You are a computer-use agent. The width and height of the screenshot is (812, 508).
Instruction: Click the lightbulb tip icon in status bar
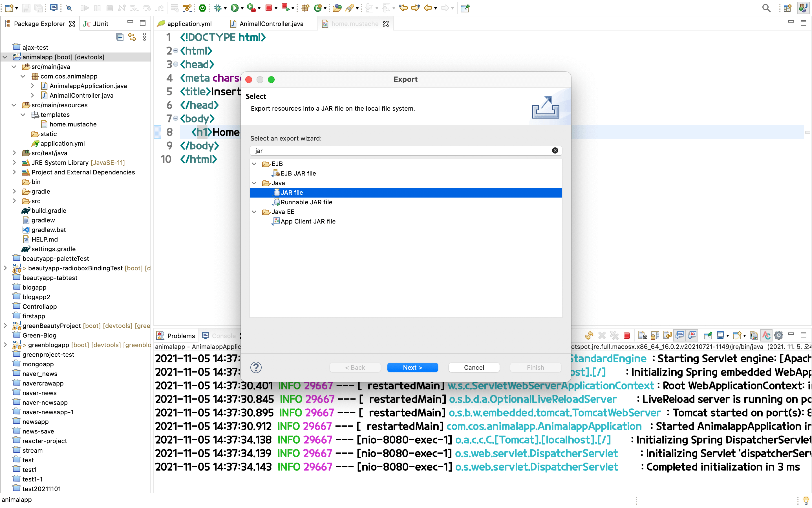tap(806, 501)
